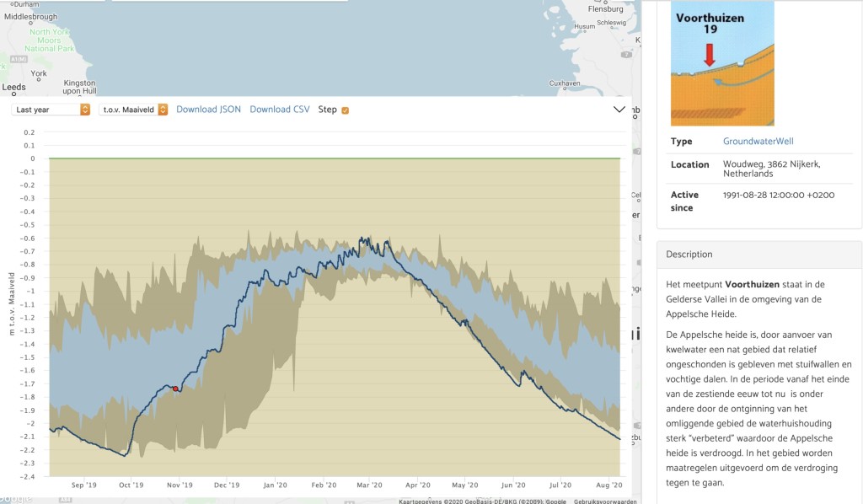Click North York Moors National Park label

coord(50,40)
